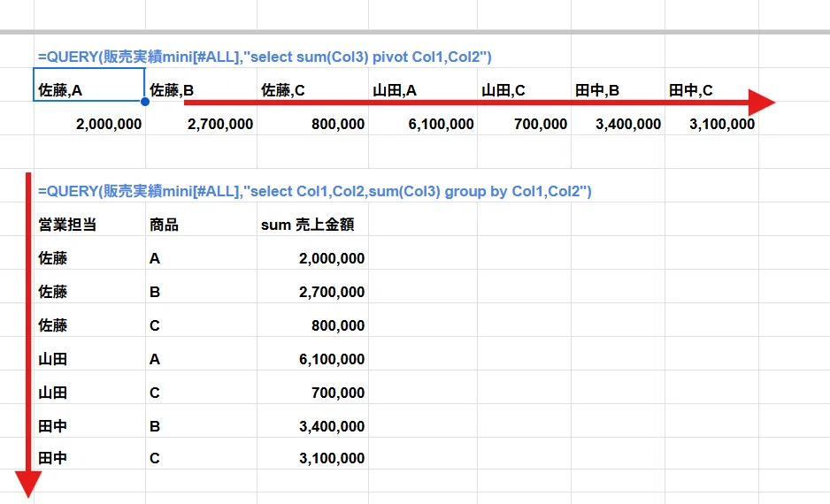Select product B in the 佐藤 2,700,000 row

[x=201, y=286]
